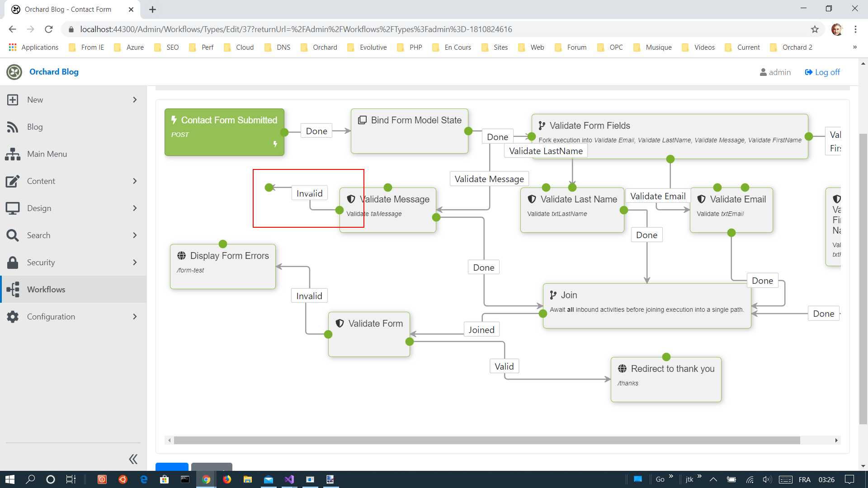Switch to the Orchard Blog - Contact Form tab

point(68,9)
